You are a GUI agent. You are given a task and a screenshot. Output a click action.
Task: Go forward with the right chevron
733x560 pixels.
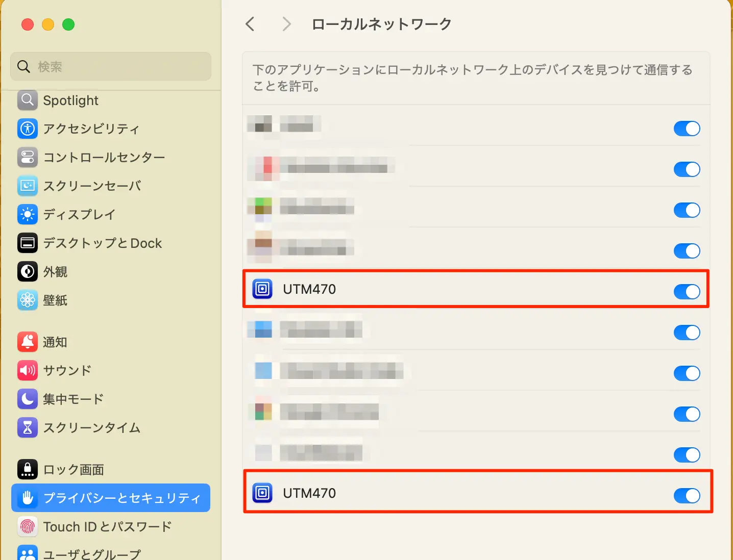(x=286, y=24)
